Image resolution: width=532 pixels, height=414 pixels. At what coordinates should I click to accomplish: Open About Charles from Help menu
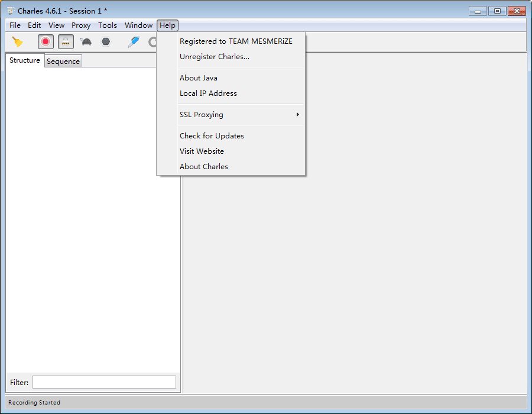(231, 167)
